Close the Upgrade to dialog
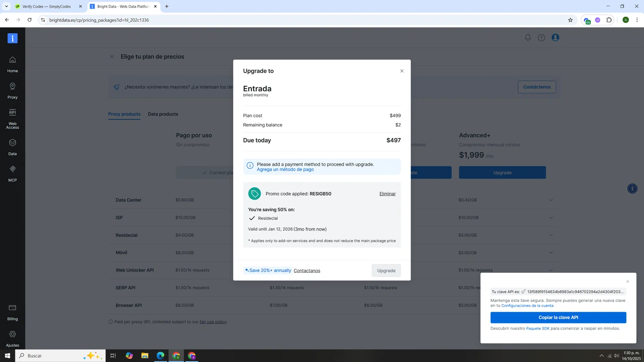The width and height of the screenshot is (644, 362). tap(402, 71)
